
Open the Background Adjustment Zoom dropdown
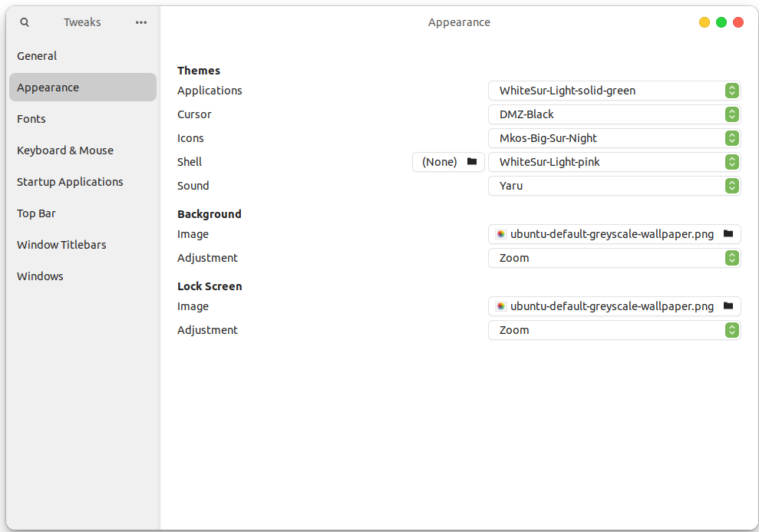[614, 257]
